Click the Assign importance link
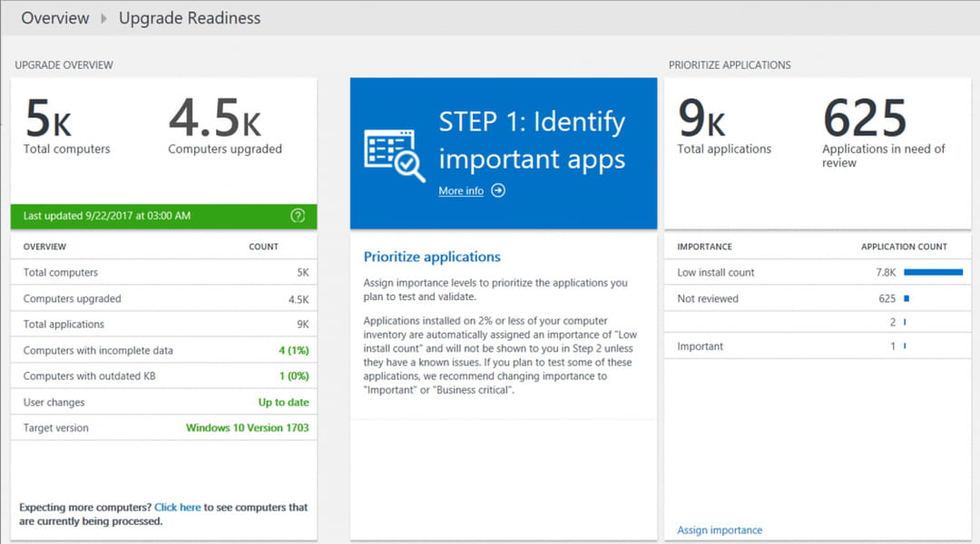The height and width of the screenshot is (544, 980). pos(720,530)
